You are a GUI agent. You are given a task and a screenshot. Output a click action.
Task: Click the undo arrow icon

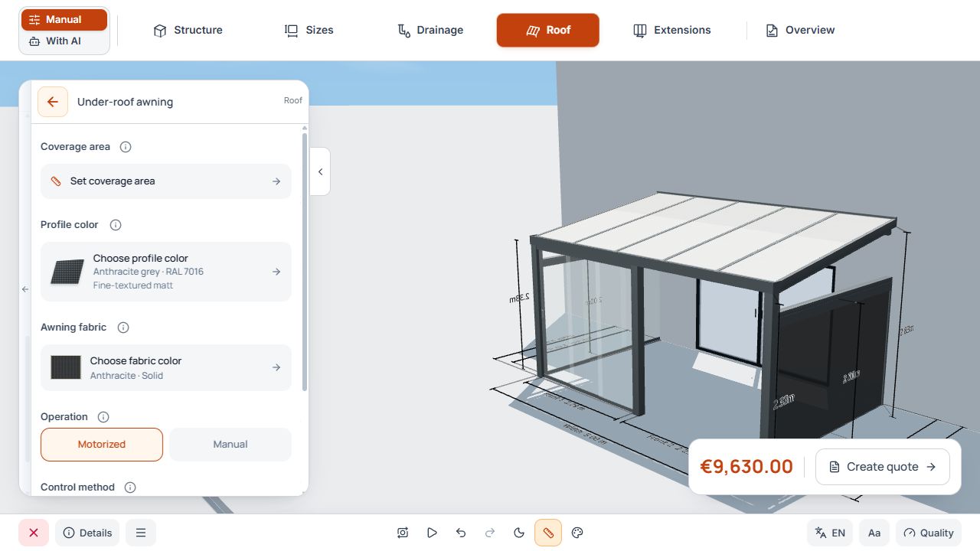click(x=461, y=533)
